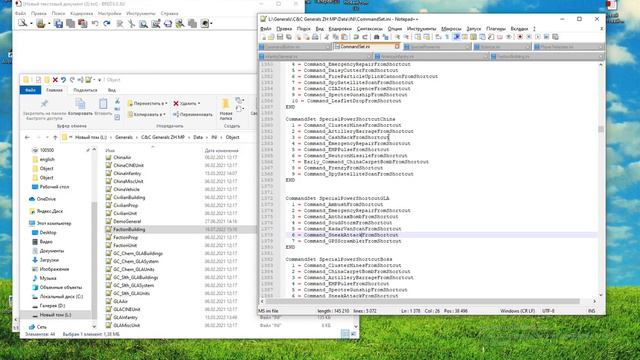
Task: Click Дата изменения column header in Explorer
Action: click(x=221, y=151)
